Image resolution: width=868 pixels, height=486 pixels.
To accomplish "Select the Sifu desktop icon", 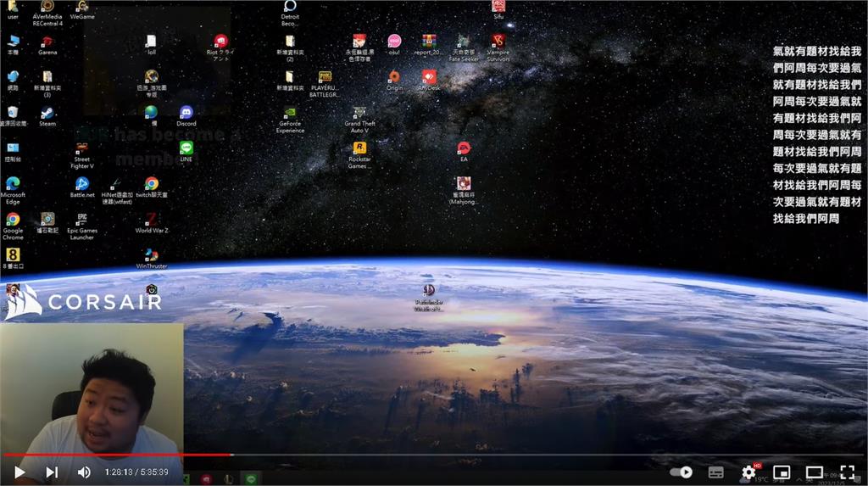I will point(498,10).
